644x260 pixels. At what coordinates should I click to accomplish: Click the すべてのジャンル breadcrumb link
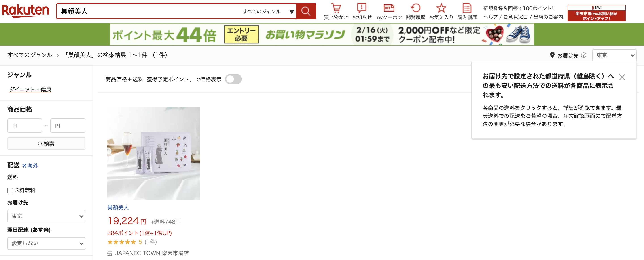pyautogui.click(x=30, y=55)
